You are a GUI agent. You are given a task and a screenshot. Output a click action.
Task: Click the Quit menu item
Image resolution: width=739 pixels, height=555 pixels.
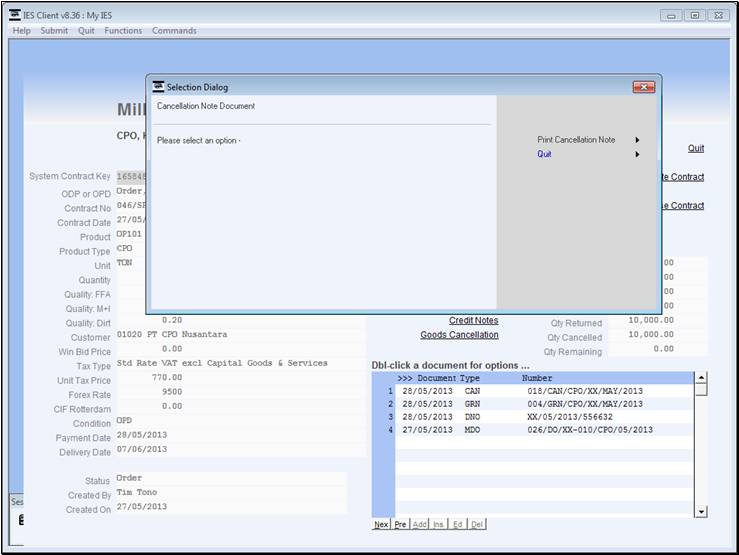[x=86, y=31]
